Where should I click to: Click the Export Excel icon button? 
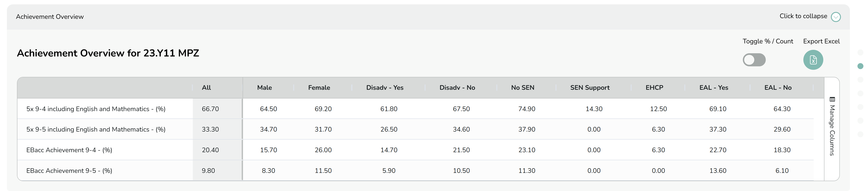click(813, 60)
